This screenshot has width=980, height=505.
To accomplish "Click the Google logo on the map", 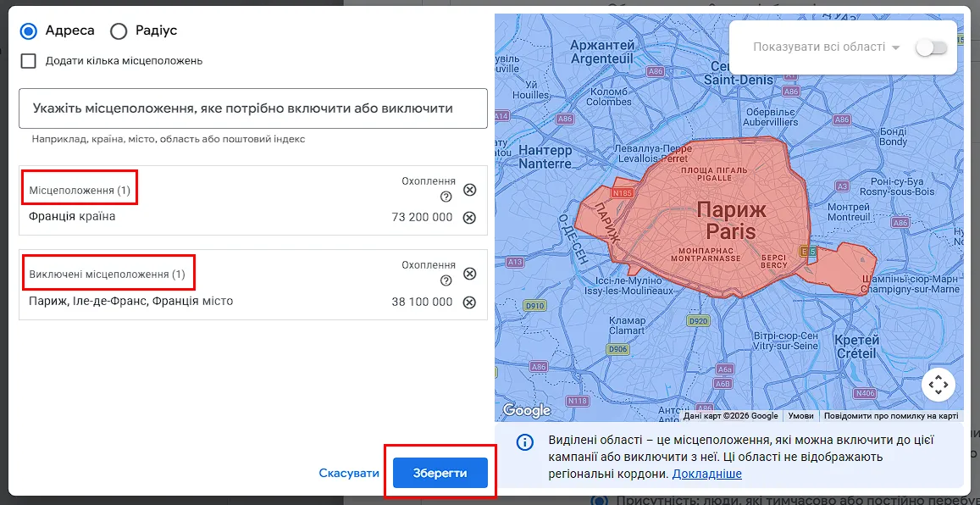I will tap(527, 410).
